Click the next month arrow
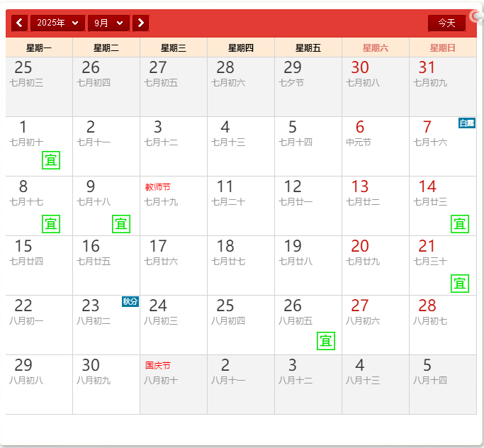The width and height of the screenshot is (484, 448). pyautogui.click(x=141, y=23)
